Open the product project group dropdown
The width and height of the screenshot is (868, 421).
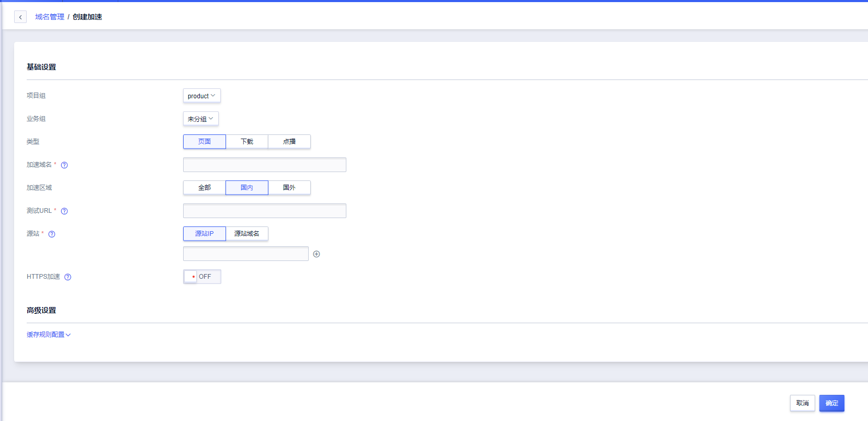click(x=201, y=96)
